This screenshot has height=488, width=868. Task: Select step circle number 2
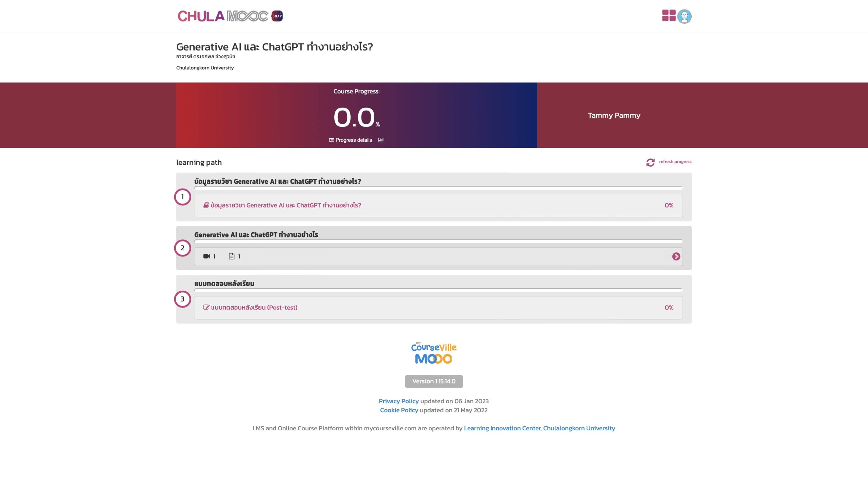tap(182, 248)
